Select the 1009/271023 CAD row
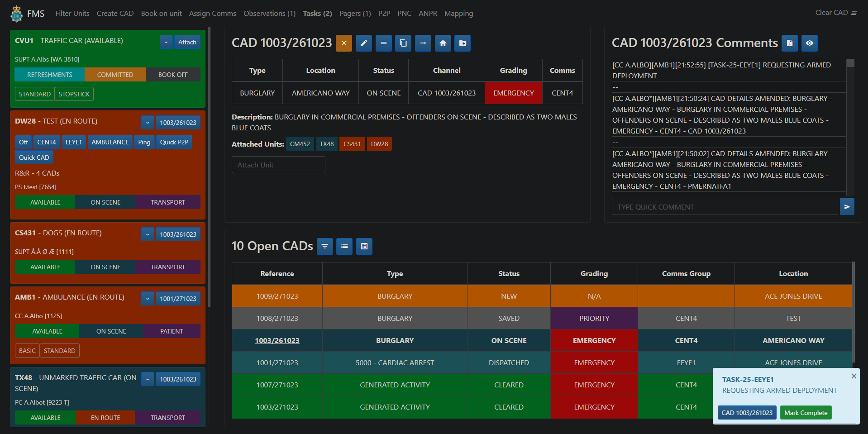The image size is (868, 434). point(542,296)
